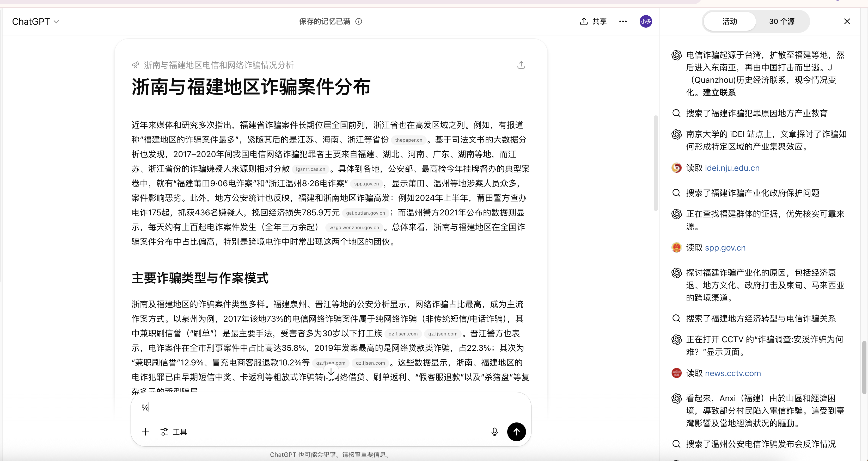
Task: Click the scroll-to-bottom arrow button
Action: pyautogui.click(x=331, y=371)
